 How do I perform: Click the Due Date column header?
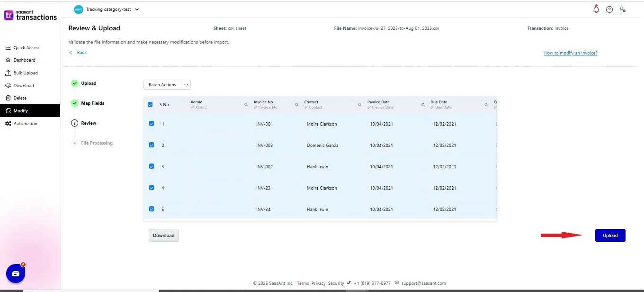click(438, 102)
